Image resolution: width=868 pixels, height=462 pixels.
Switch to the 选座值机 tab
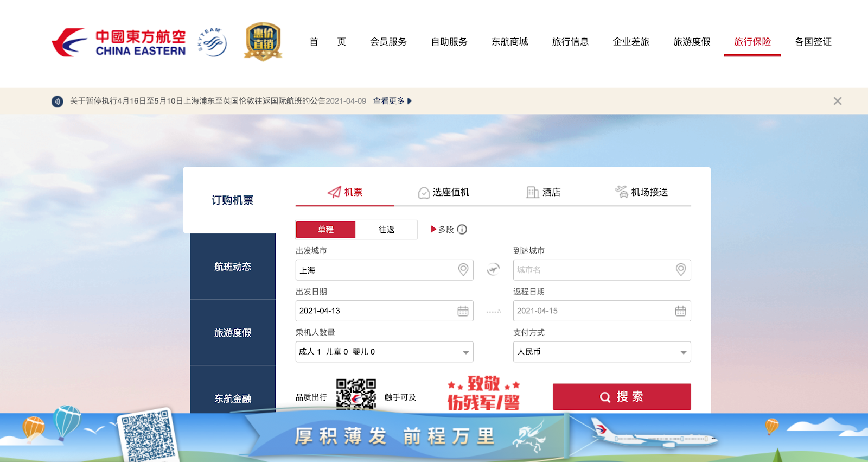coord(444,192)
